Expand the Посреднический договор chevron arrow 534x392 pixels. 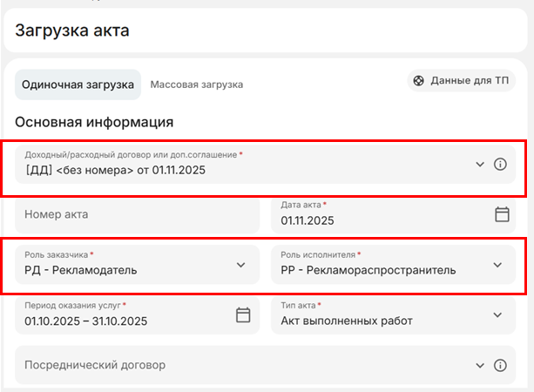coord(480,365)
